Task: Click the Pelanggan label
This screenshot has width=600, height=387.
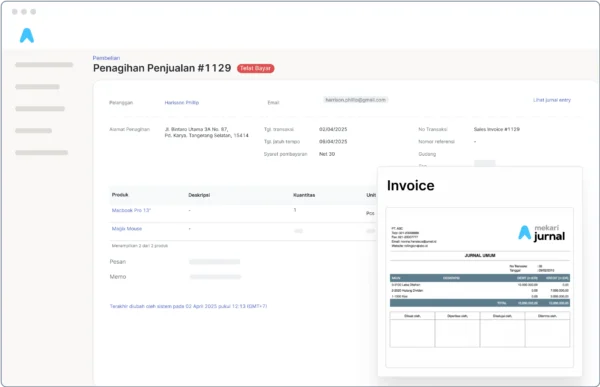Action: [x=121, y=103]
